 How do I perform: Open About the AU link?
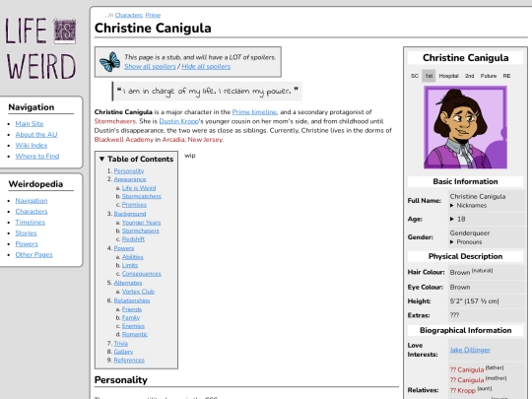click(36, 134)
